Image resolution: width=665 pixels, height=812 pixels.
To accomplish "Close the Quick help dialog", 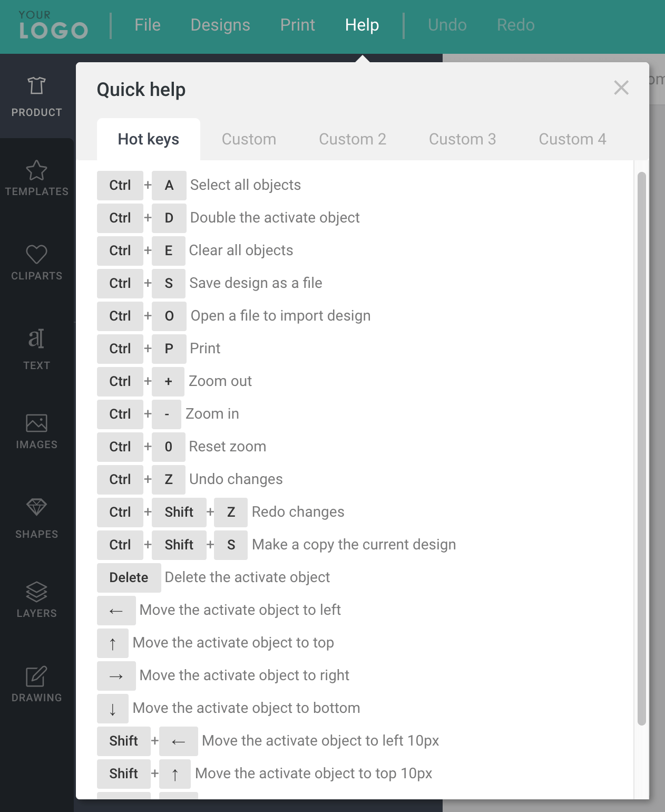I will tap(621, 88).
